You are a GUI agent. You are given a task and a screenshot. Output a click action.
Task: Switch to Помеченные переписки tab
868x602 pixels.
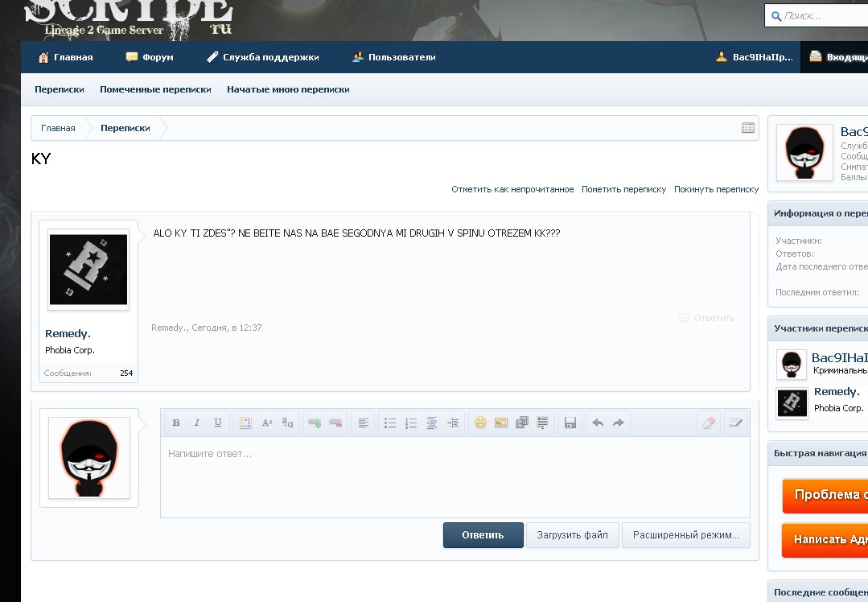[x=155, y=90]
